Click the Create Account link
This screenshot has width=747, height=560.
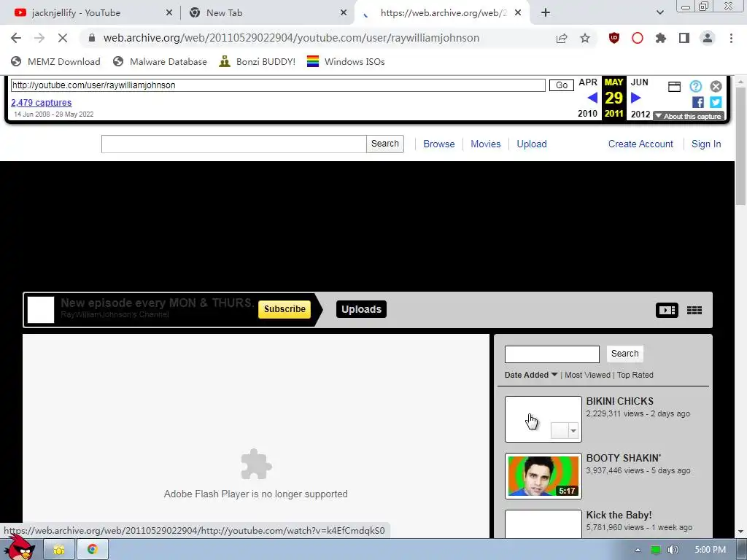[x=640, y=144]
